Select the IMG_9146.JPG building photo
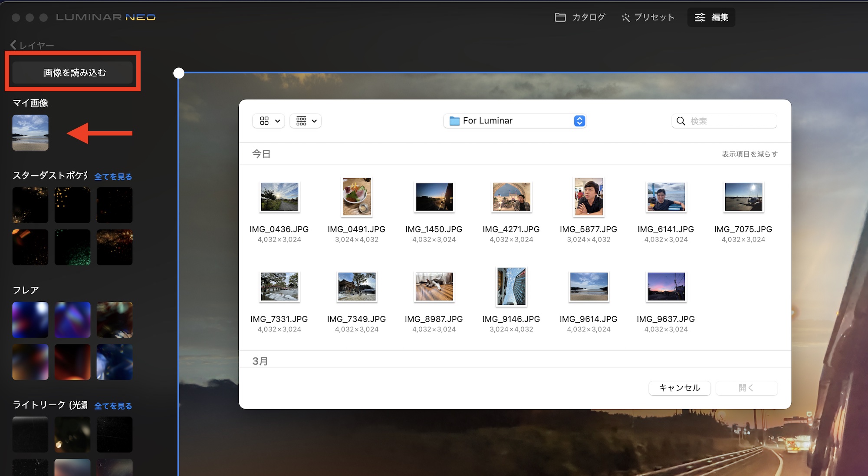 tap(511, 287)
